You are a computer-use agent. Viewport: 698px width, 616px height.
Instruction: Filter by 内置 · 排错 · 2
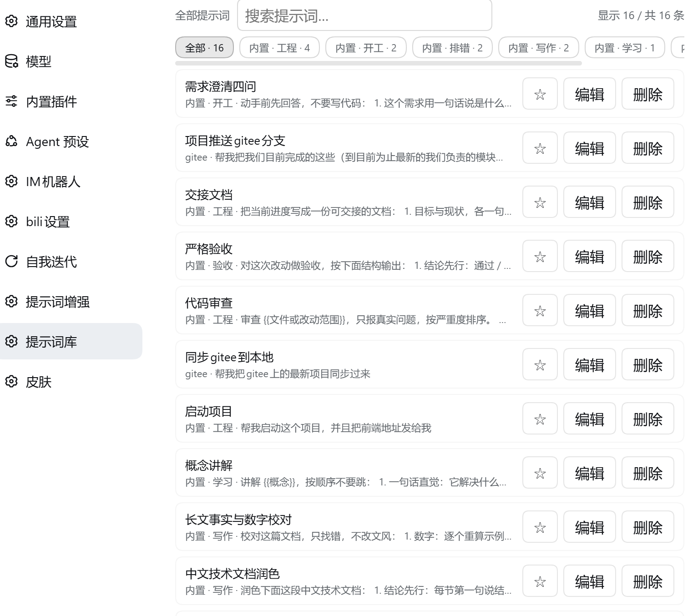click(452, 48)
